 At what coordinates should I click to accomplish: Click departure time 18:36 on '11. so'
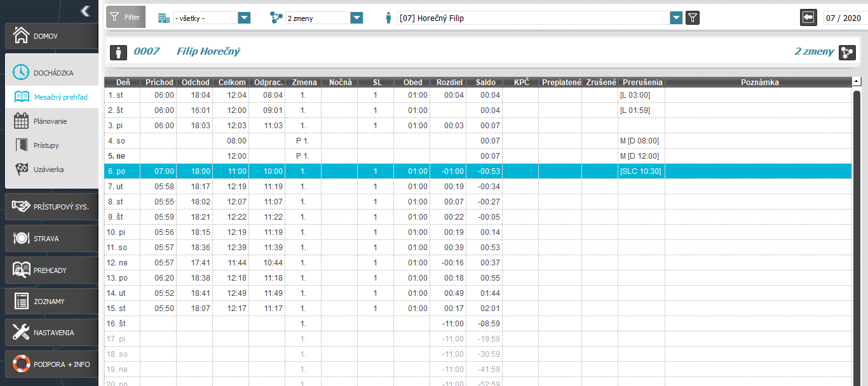click(200, 248)
